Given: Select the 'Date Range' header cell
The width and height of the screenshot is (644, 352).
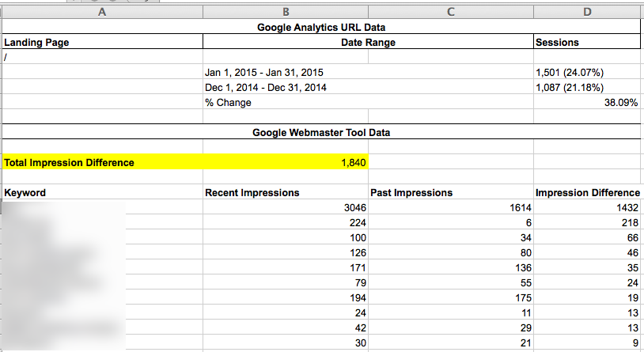Looking at the screenshot, I should pyautogui.click(x=368, y=42).
